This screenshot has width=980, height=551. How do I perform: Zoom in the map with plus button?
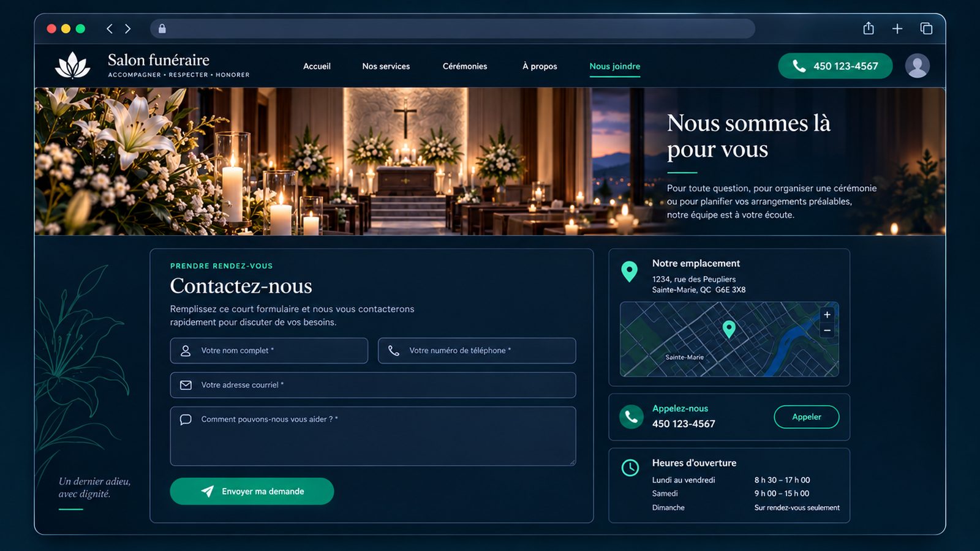tap(827, 315)
